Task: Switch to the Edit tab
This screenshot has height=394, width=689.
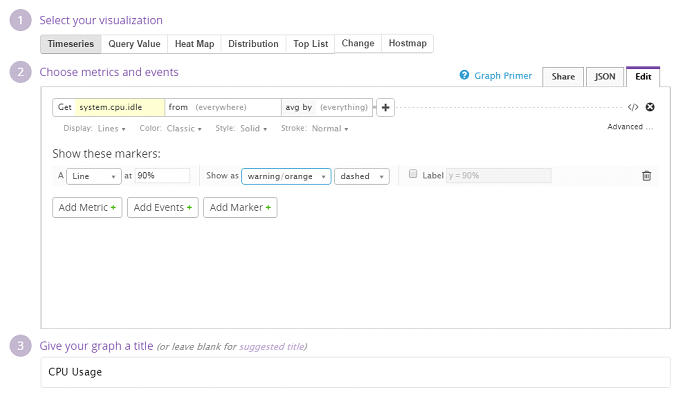Action: [x=643, y=77]
